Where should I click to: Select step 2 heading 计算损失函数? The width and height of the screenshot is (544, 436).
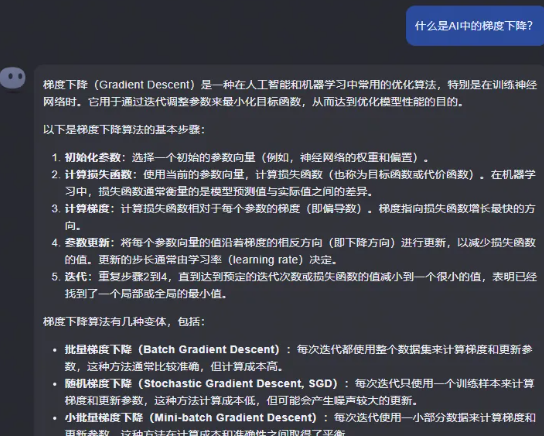tap(98, 174)
